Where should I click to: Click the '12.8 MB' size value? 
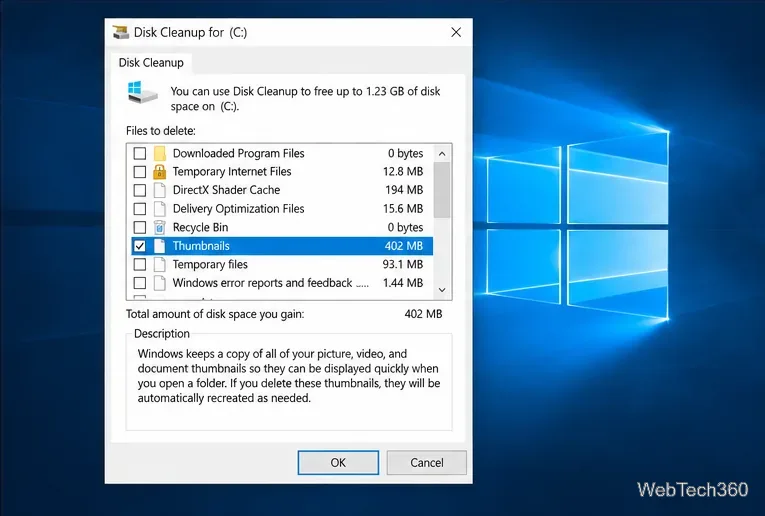[x=403, y=172]
